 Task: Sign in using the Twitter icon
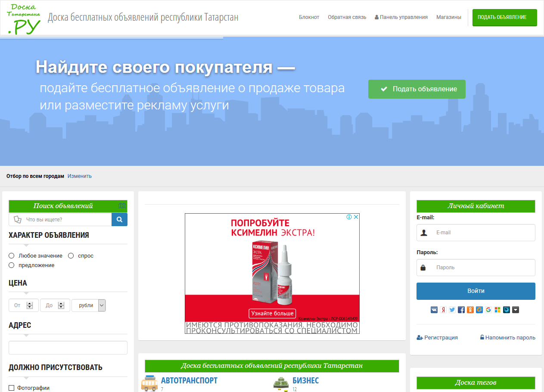452,310
